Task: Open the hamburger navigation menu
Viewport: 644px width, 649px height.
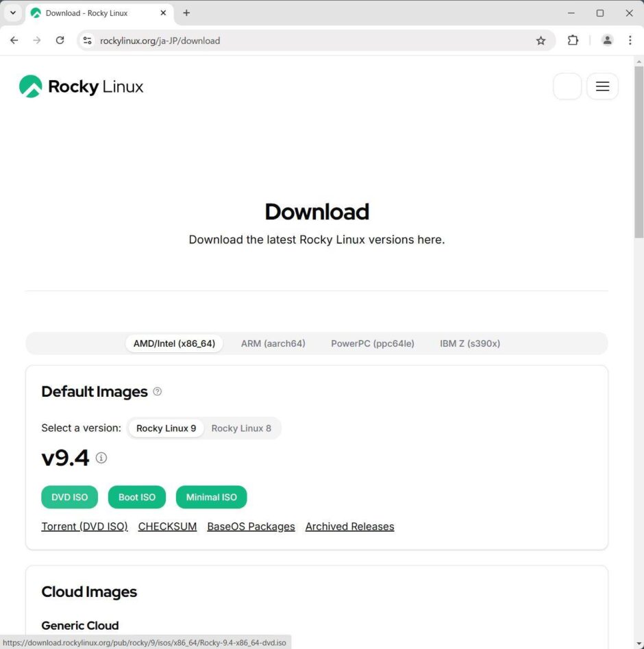Action: pos(602,86)
